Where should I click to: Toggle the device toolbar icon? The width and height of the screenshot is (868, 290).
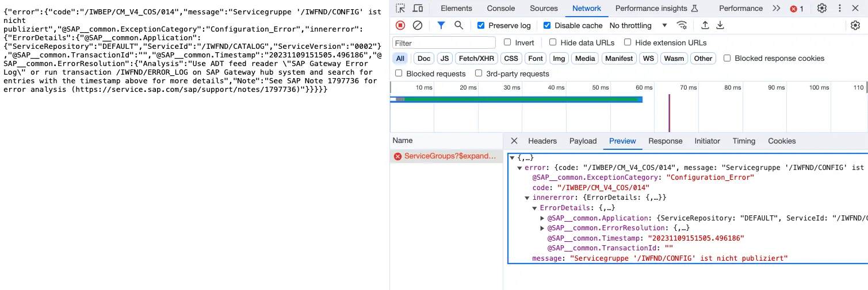coord(418,9)
